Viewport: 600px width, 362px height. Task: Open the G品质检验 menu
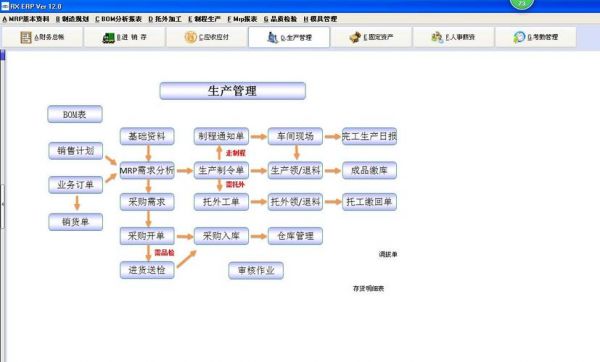[280, 19]
